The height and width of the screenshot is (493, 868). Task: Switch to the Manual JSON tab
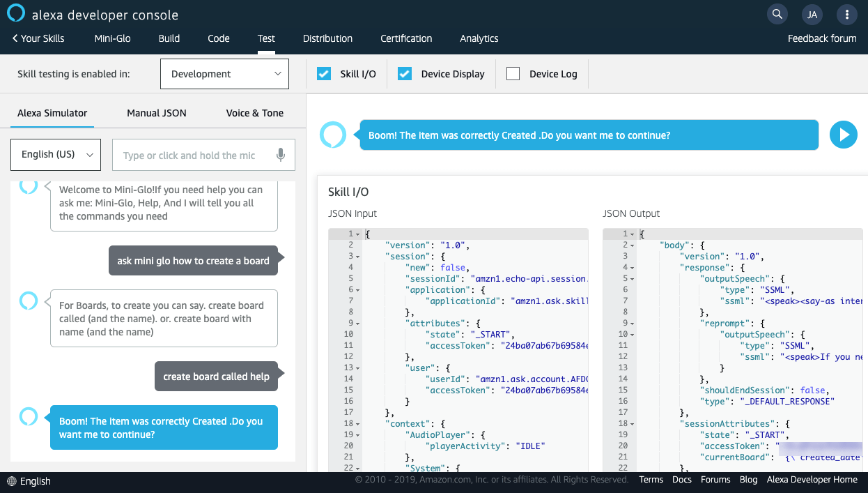click(x=157, y=113)
